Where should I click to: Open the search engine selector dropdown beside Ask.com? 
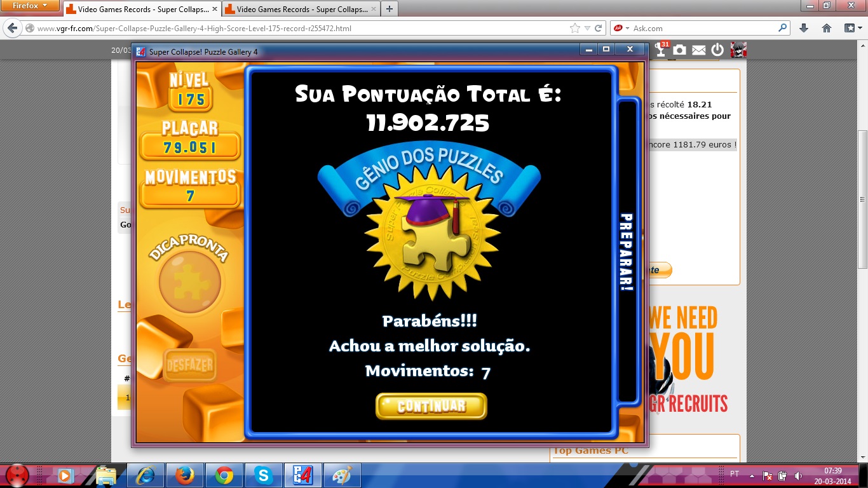click(x=627, y=29)
